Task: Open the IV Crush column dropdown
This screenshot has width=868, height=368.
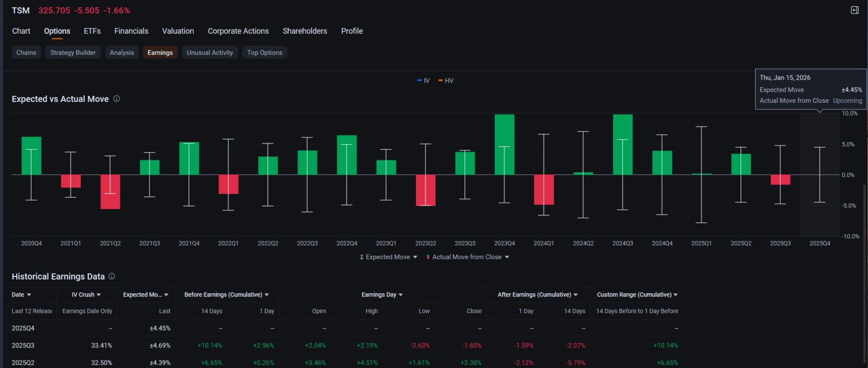Action: tap(99, 295)
